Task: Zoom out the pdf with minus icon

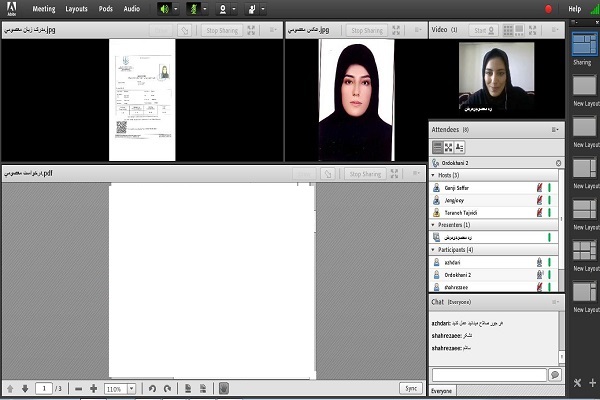Action: (x=78, y=389)
